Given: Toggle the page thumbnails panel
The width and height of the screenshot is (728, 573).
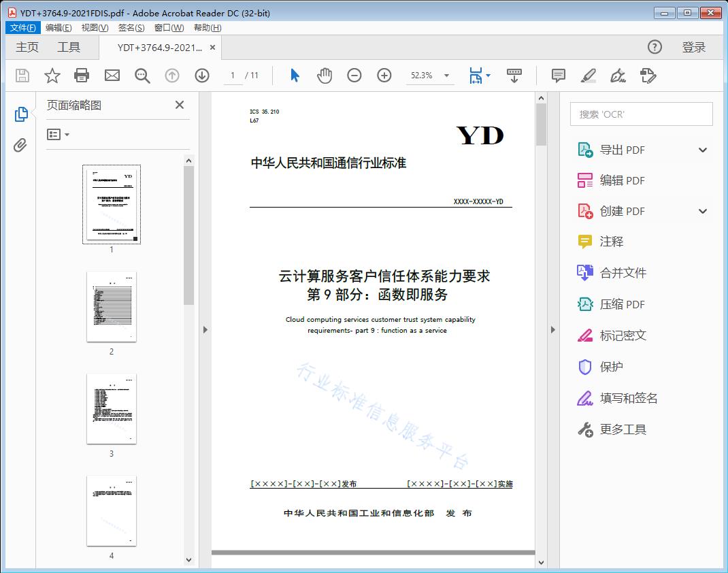Looking at the screenshot, I should [21, 114].
